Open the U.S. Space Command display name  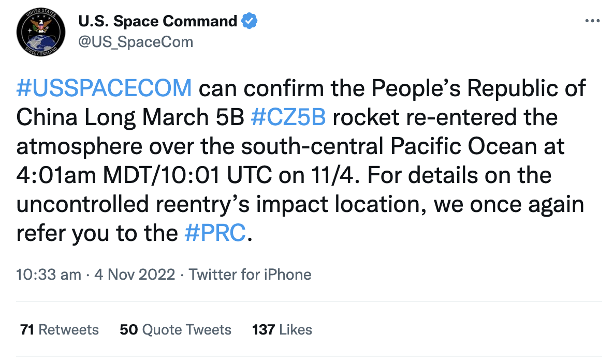pyautogui.click(x=157, y=21)
